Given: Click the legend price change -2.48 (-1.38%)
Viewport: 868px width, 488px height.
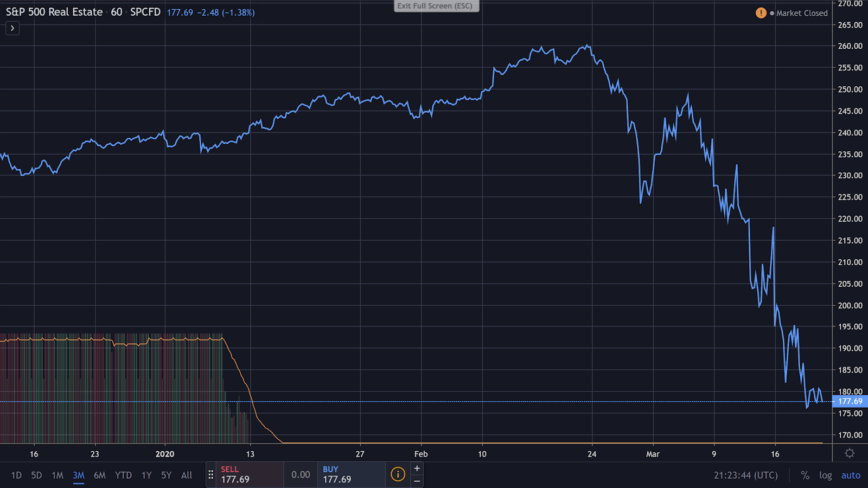Looking at the screenshot, I should click(226, 12).
